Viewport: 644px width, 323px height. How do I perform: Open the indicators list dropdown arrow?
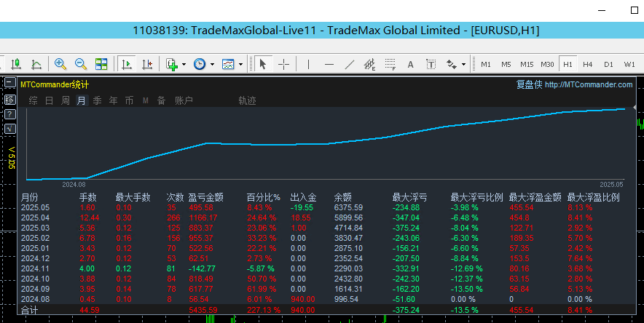[x=184, y=64]
